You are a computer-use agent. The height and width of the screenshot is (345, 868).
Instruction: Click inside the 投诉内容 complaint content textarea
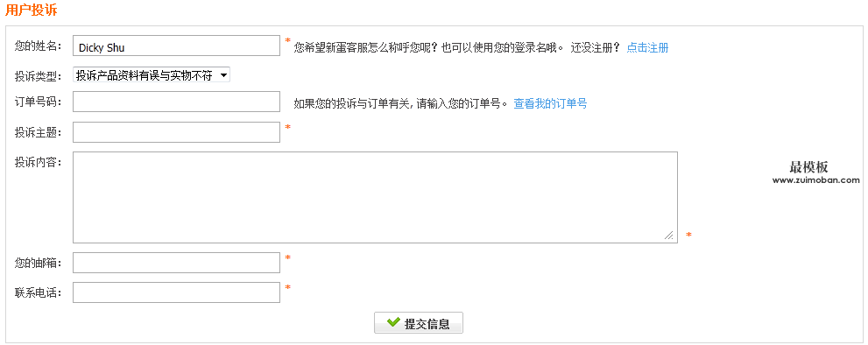coord(376,198)
